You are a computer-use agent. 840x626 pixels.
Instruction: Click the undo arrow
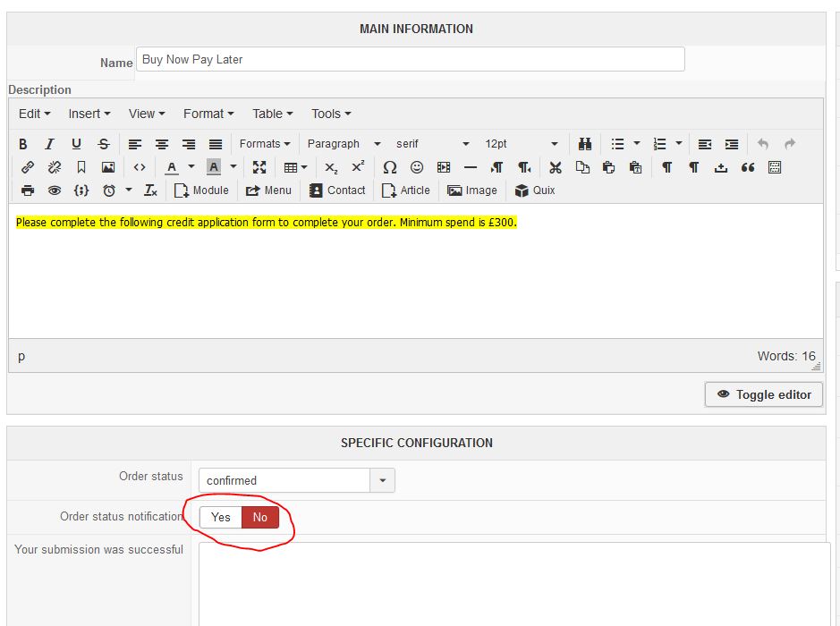[763, 144]
